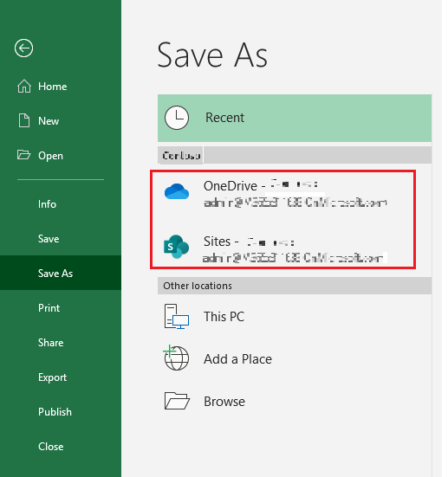Open the Info page
The height and width of the screenshot is (477, 448).
[x=61, y=204]
